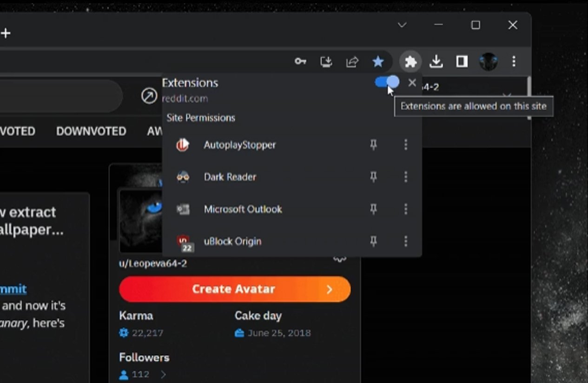Close the Extensions popup panel
The height and width of the screenshot is (383, 588).
pos(412,83)
